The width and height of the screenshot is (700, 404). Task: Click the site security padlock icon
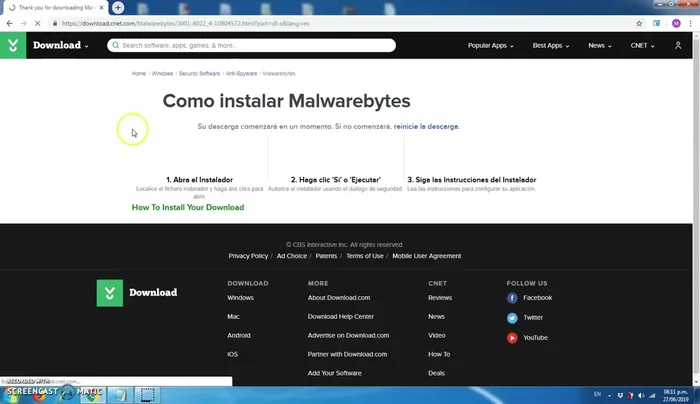55,23
